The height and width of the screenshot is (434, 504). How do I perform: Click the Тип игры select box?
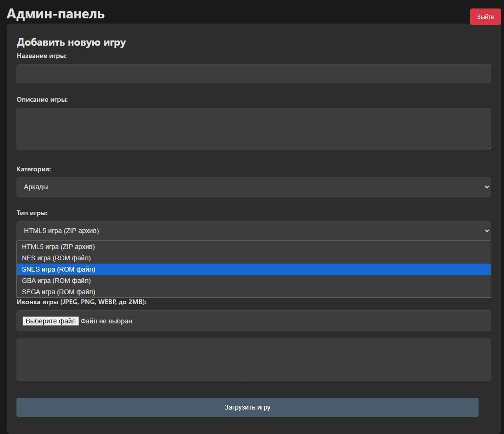pyautogui.click(x=254, y=231)
